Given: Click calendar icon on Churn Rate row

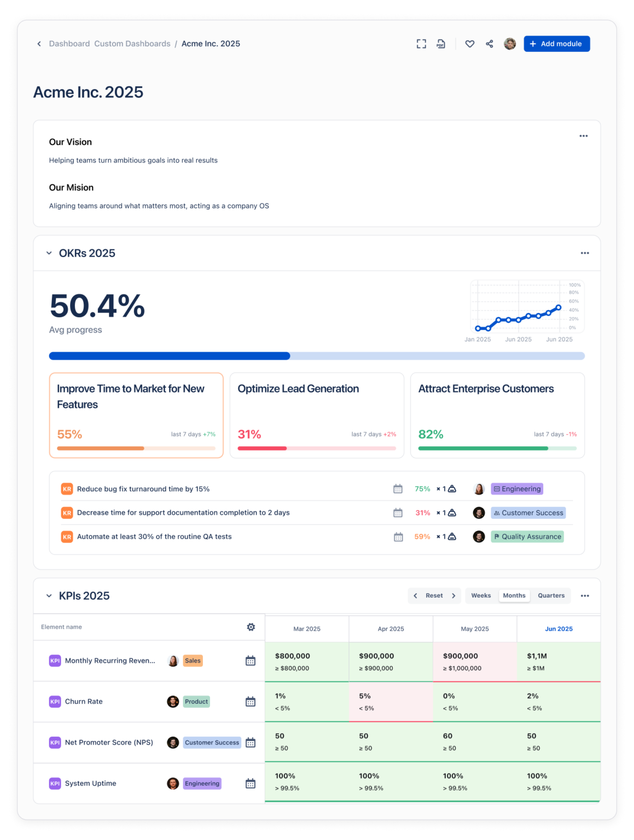Looking at the screenshot, I should tap(251, 702).
